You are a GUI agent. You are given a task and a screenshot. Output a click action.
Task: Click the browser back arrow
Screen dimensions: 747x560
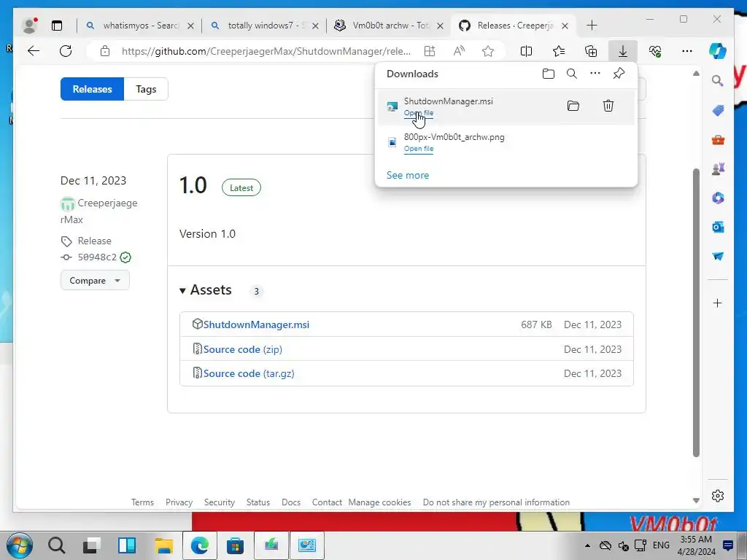click(34, 51)
